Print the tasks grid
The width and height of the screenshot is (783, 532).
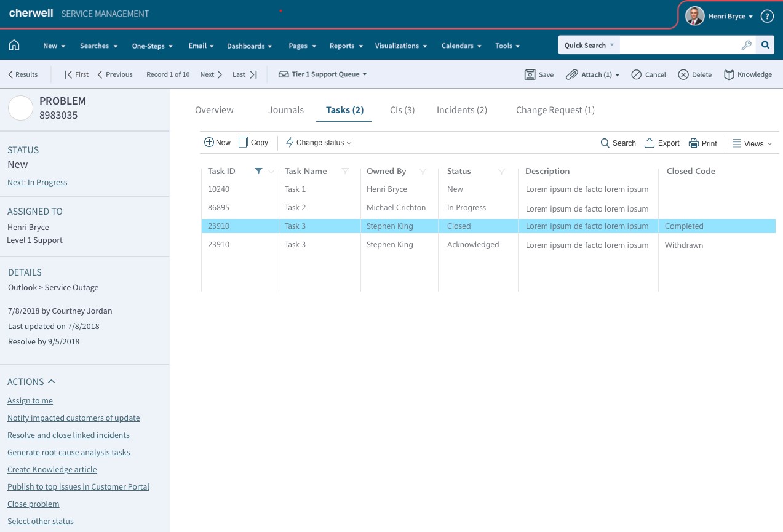tap(703, 143)
